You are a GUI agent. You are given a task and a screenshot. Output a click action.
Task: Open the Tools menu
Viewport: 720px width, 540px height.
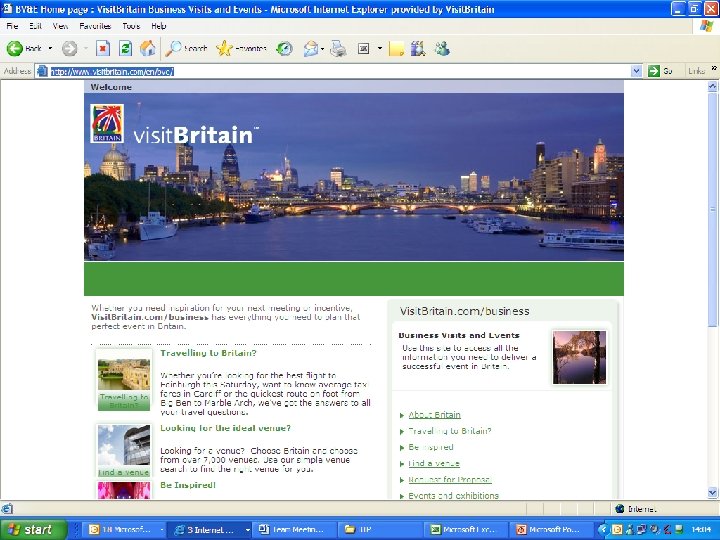(x=131, y=26)
